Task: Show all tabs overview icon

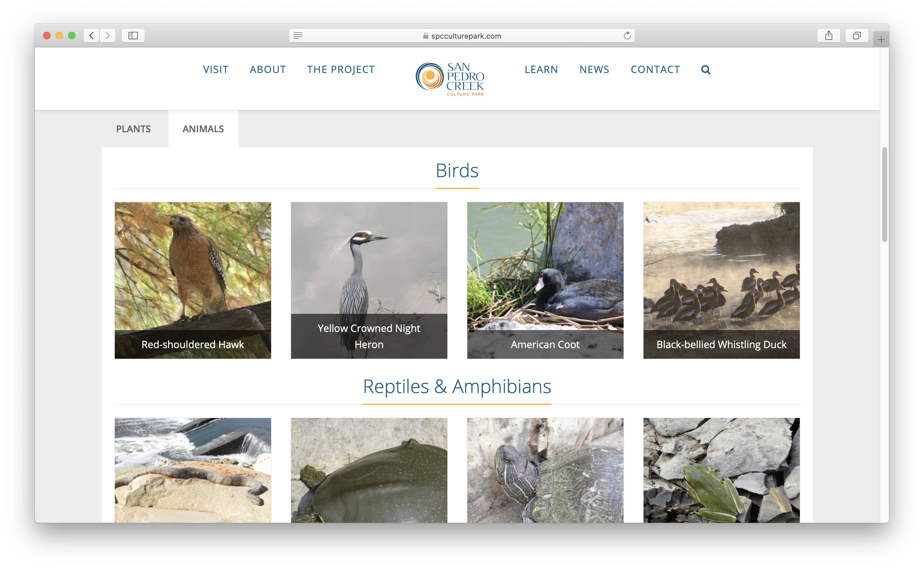Action: pyautogui.click(x=857, y=36)
